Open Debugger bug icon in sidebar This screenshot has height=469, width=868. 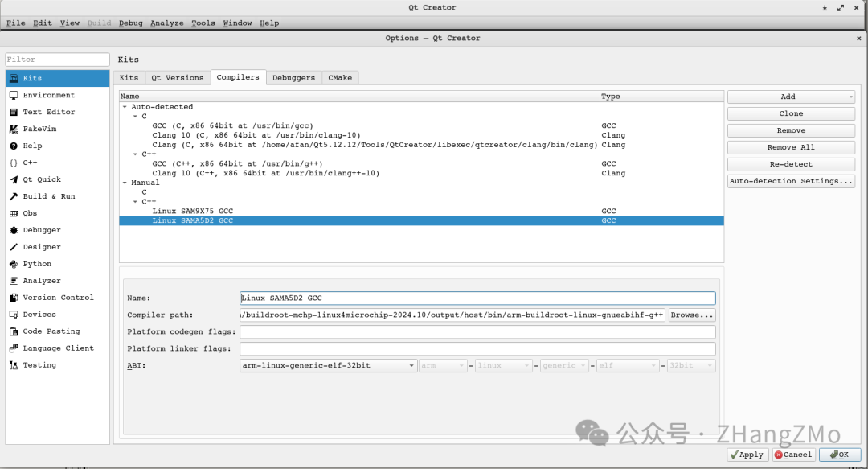[14, 230]
